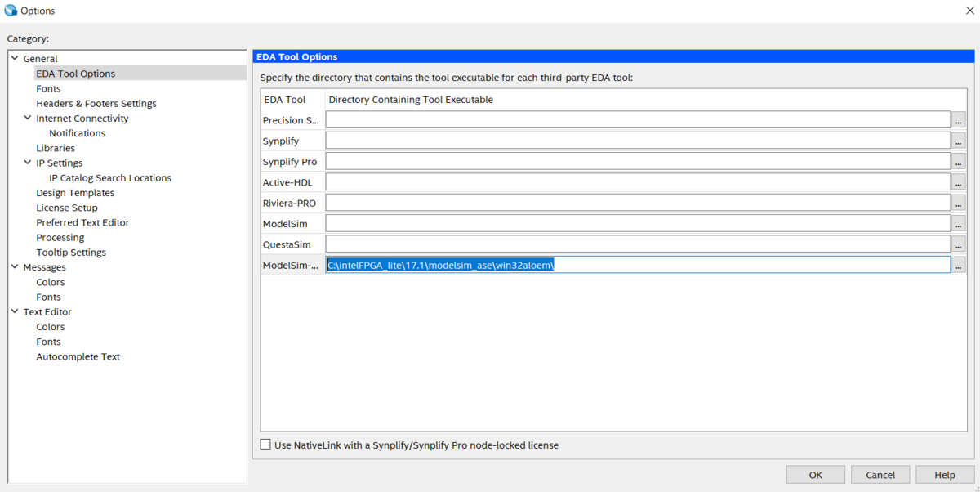Browse for QuestaSim directory
This screenshot has height=492, width=980.
(x=959, y=244)
